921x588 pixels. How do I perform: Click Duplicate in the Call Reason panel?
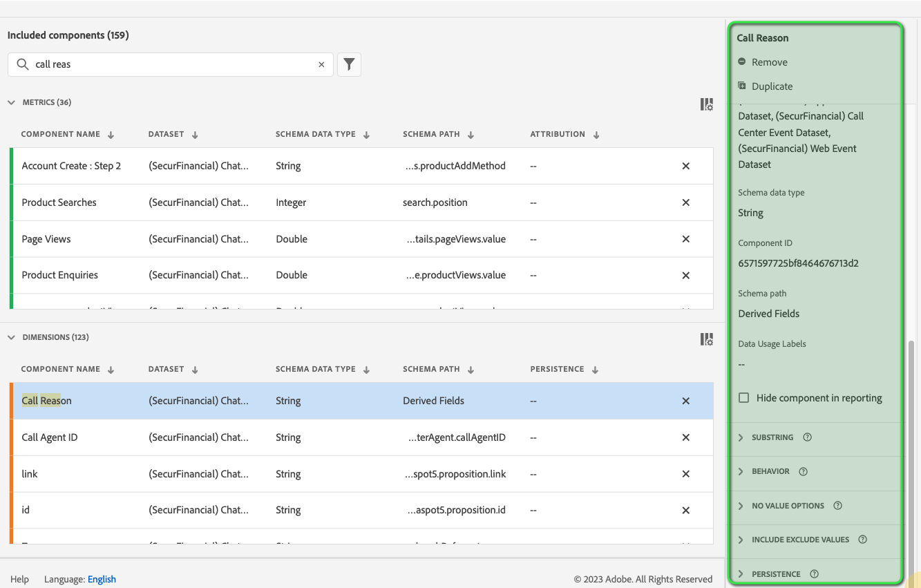pyautogui.click(x=765, y=86)
